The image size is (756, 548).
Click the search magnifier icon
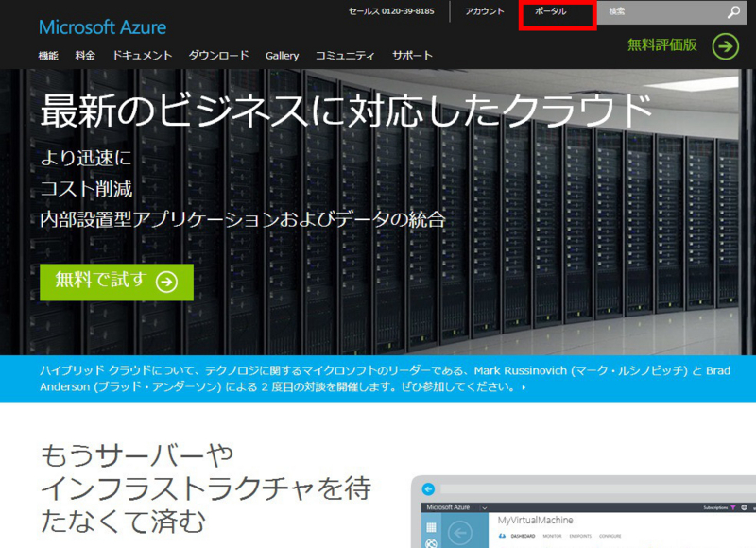tap(733, 11)
